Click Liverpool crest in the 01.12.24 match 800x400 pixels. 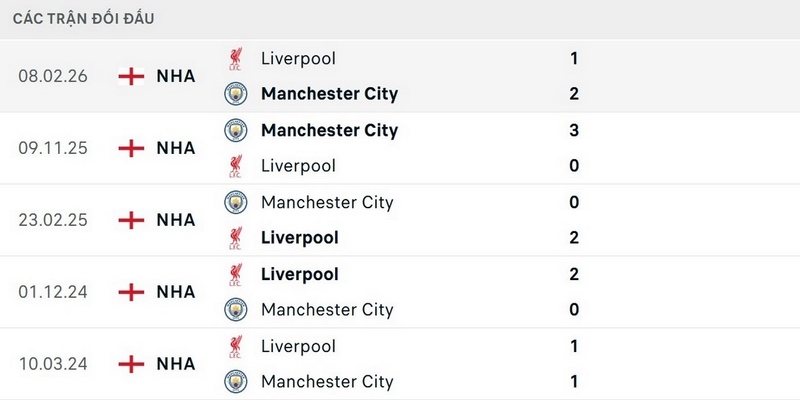(x=235, y=274)
